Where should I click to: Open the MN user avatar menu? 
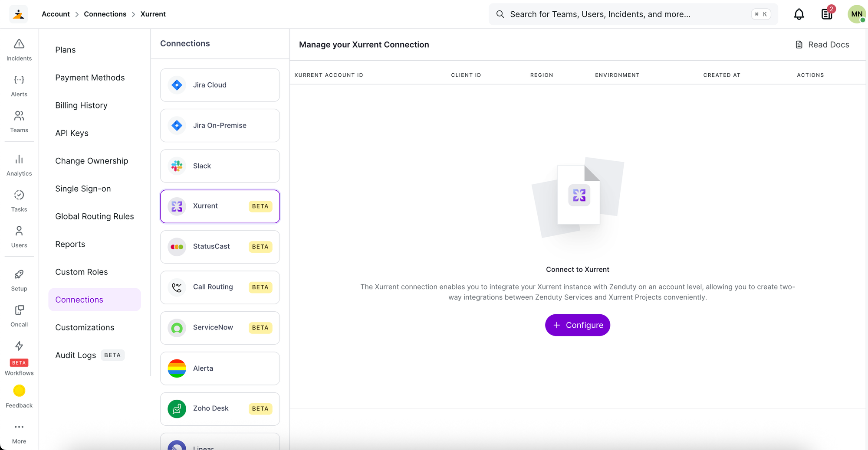point(857,14)
